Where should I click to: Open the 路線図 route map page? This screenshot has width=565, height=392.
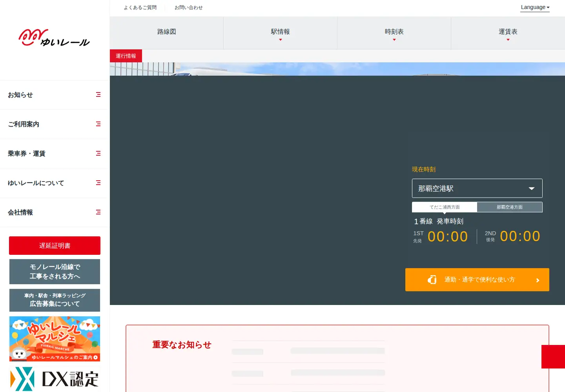tap(167, 33)
